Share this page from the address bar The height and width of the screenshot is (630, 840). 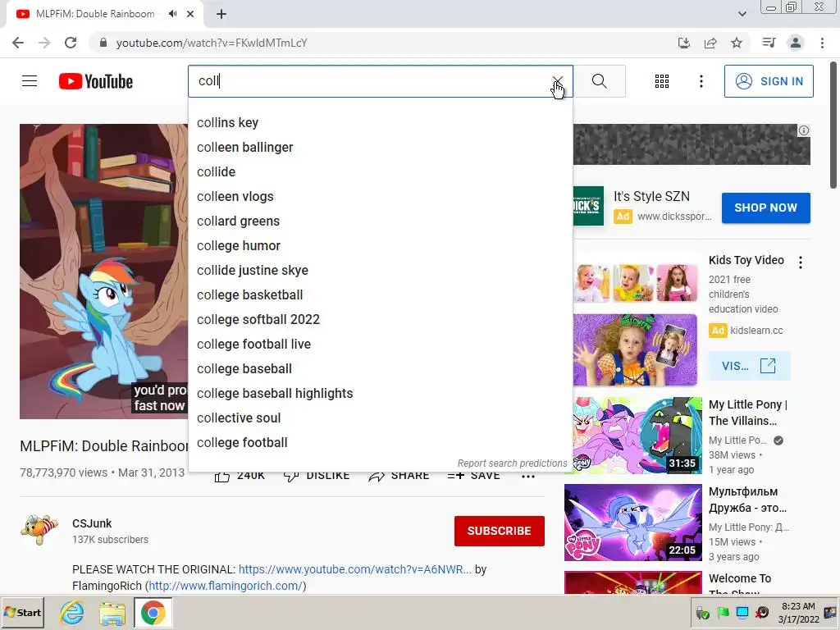point(710,43)
